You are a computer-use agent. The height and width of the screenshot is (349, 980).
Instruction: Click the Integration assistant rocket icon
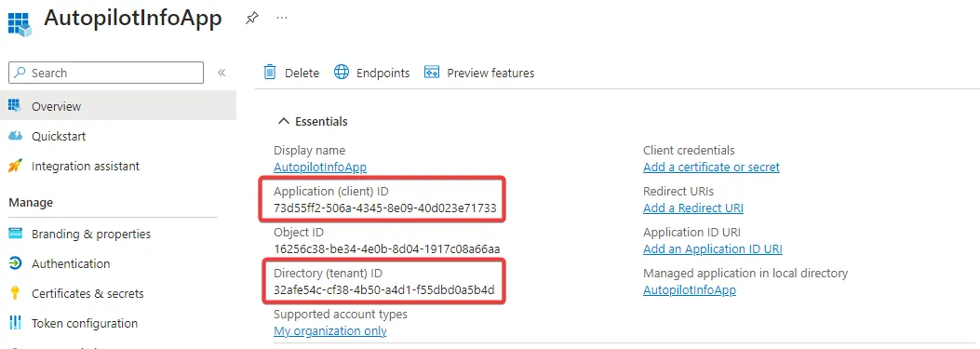[x=15, y=166]
